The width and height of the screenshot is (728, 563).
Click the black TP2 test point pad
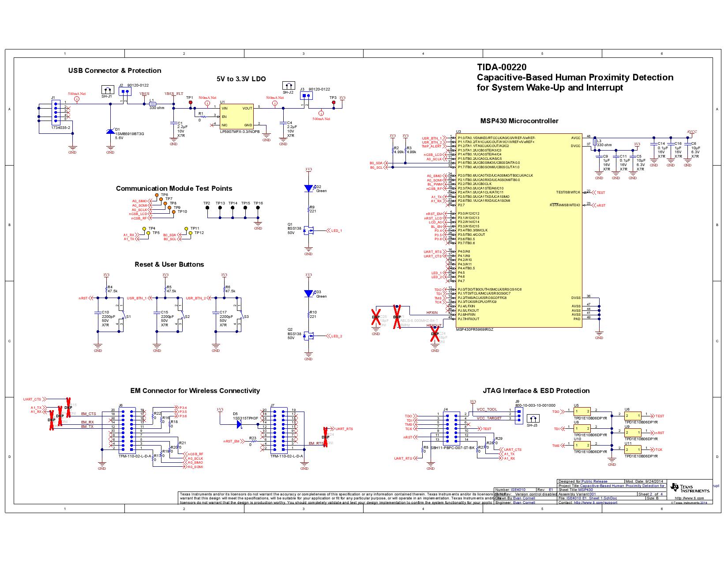click(x=207, y=207)
